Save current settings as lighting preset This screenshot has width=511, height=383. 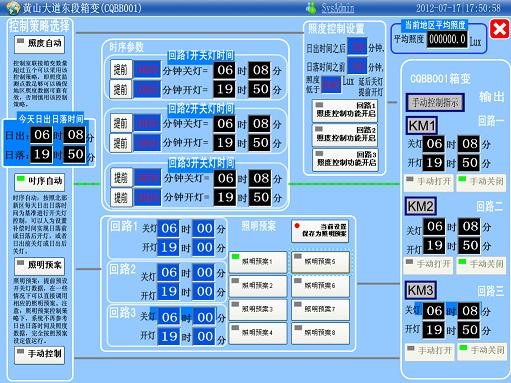(320, 230)
